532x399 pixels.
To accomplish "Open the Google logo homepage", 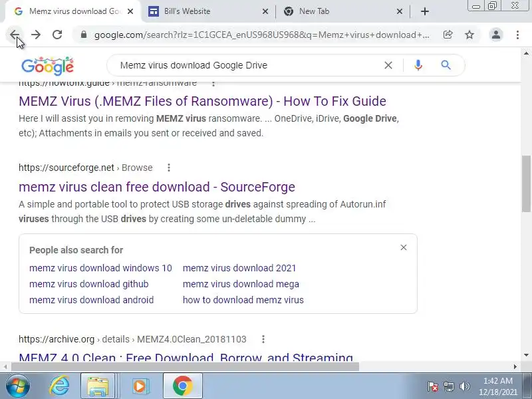I will click(x=47, y=66).
